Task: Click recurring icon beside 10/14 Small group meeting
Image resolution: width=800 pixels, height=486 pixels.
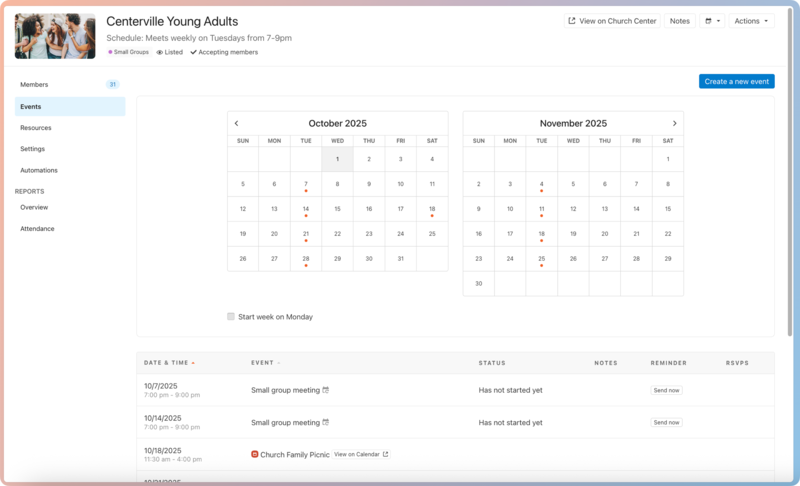Action: [326, 422]
